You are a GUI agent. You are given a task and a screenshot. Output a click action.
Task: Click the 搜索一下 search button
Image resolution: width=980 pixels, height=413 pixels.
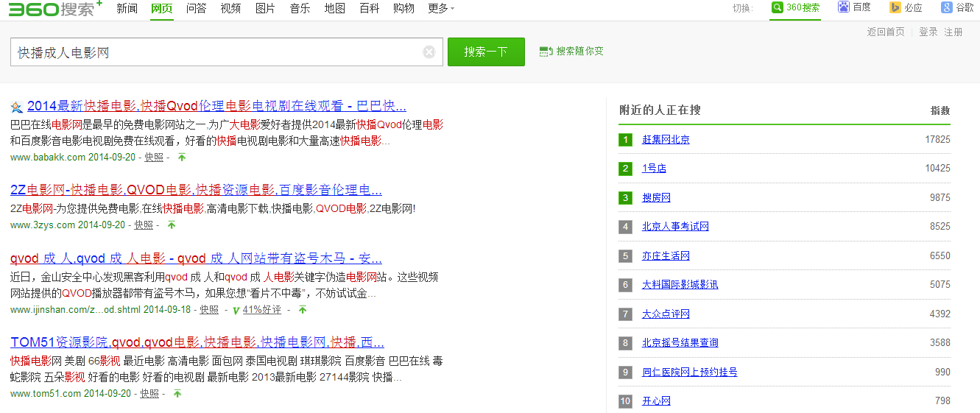click(x=486, y=52)
